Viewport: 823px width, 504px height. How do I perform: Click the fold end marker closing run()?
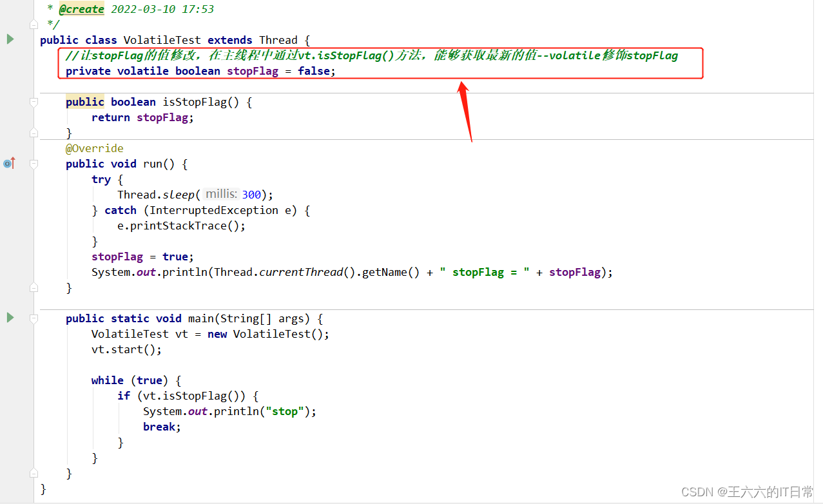click(x=34, y=287)
